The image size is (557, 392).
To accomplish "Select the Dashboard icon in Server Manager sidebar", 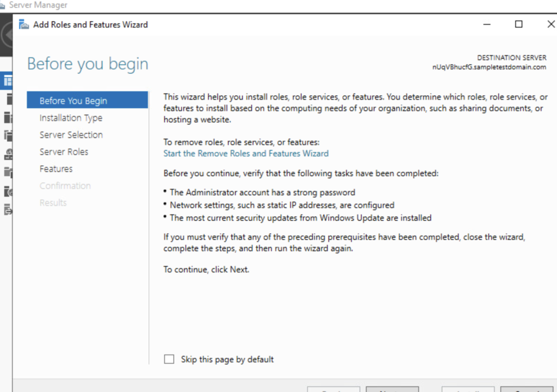I will click(x=8, y=80).
